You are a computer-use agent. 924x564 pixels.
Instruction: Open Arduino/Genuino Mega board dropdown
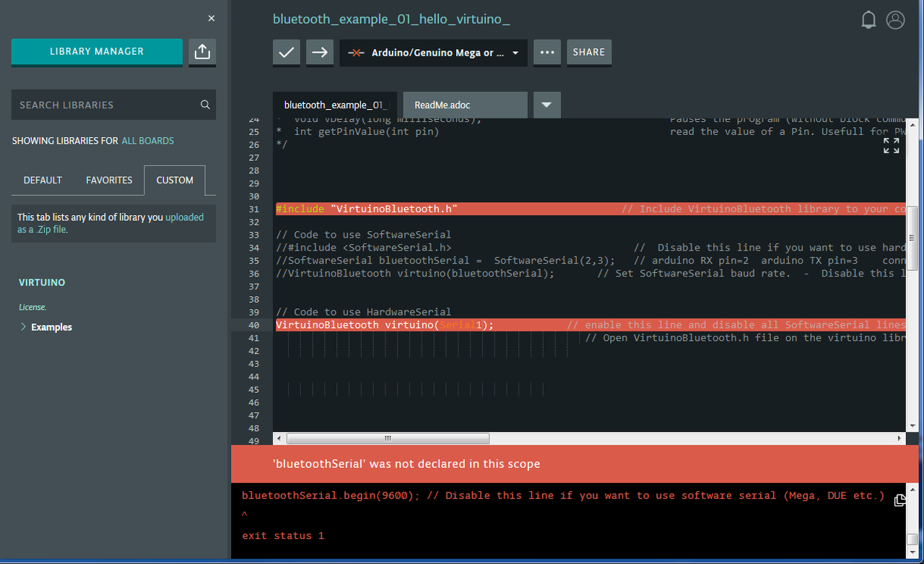(x=433, y=53)
